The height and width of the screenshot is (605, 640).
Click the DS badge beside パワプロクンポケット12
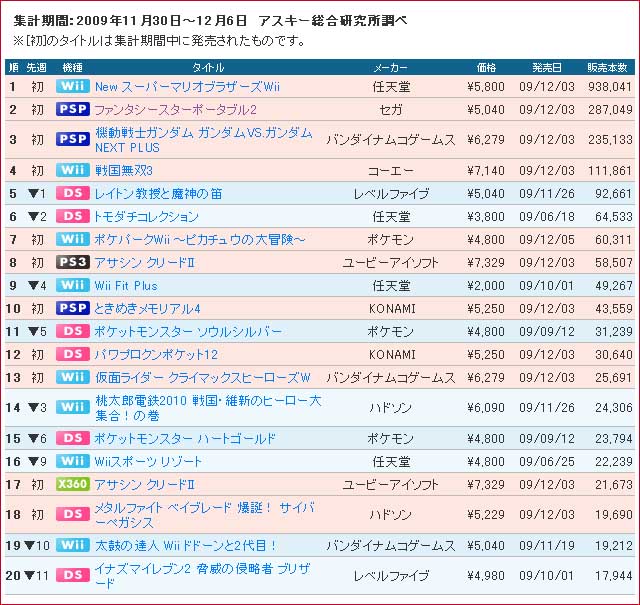[x=73, y=354]
